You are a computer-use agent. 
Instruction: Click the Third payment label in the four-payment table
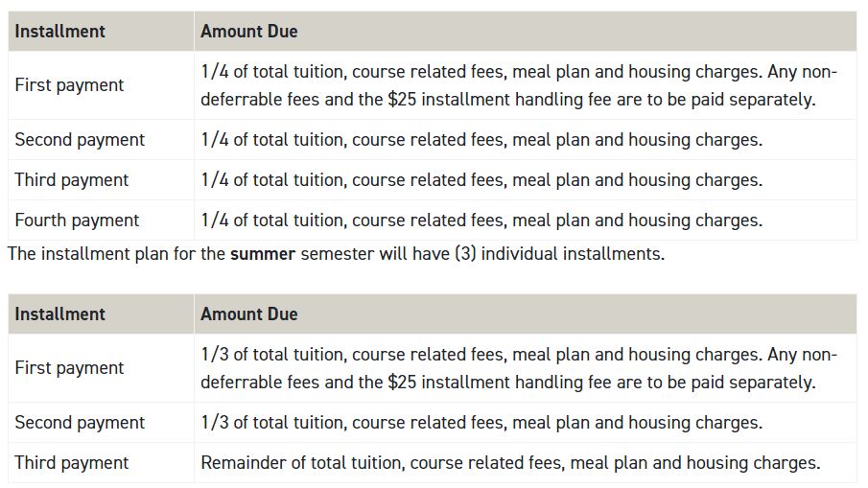point(71,180)
